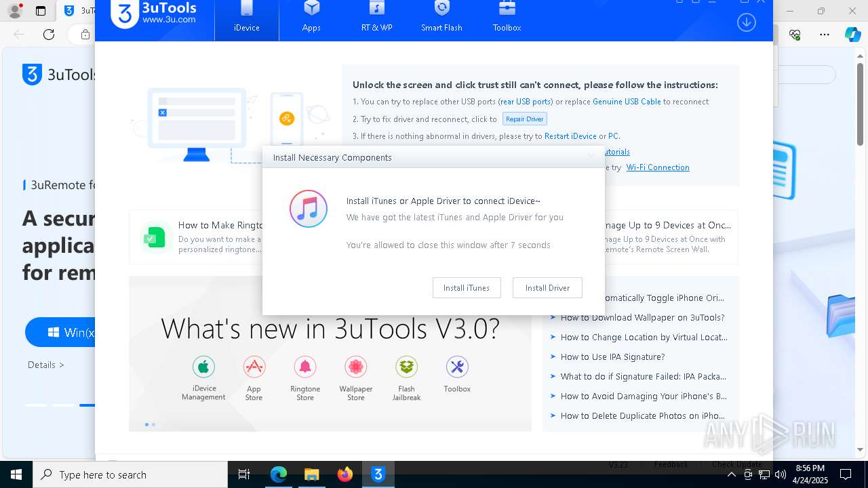Image resolution: width=868 pixels, height=488 pixels.
Task: Open Firefox from taskbar
Action: pyautogui.click(x=345, y=474)
